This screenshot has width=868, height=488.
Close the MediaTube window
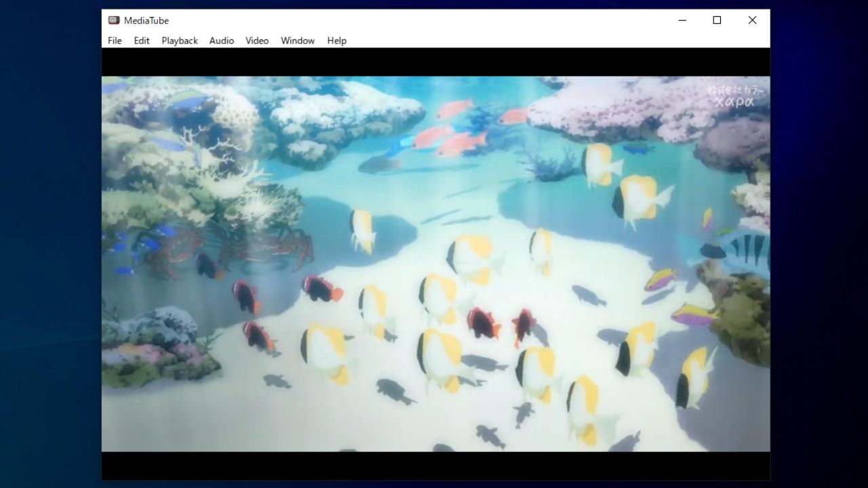tap(752, 20)
